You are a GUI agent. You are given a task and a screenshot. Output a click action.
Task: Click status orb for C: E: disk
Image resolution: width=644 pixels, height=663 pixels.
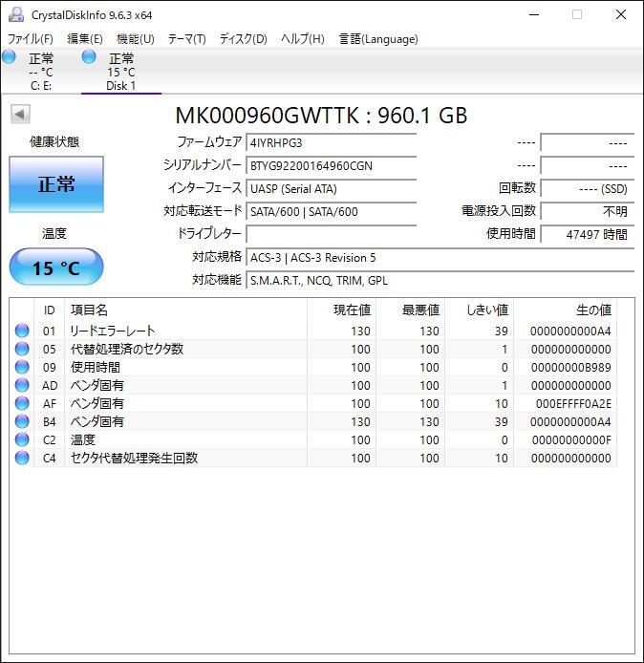click(9, 56)
